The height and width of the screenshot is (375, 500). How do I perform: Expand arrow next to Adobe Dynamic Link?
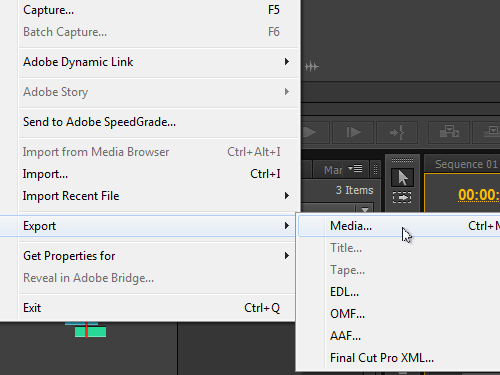pyautogui.click(x=287, y=62)
